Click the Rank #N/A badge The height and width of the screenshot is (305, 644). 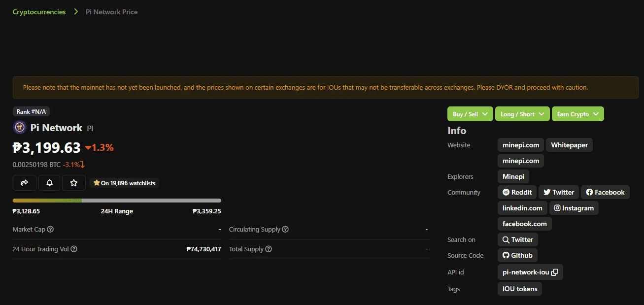pyautogui.click(x=31, y=112)
